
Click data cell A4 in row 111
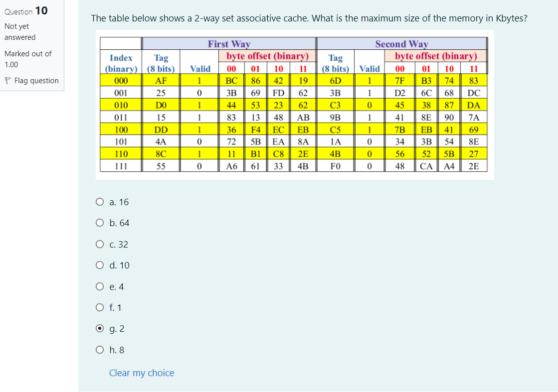click(449, 166)
